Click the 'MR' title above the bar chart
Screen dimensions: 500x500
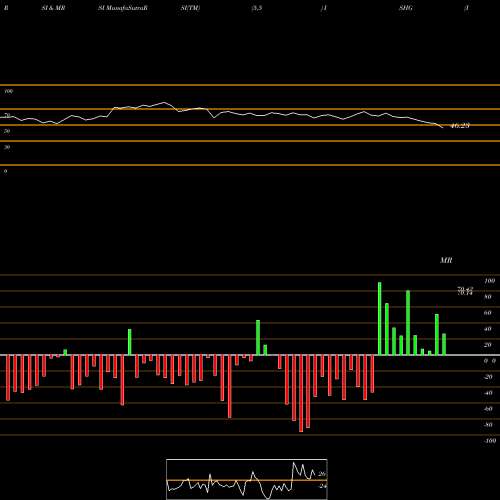click(446, 260)
